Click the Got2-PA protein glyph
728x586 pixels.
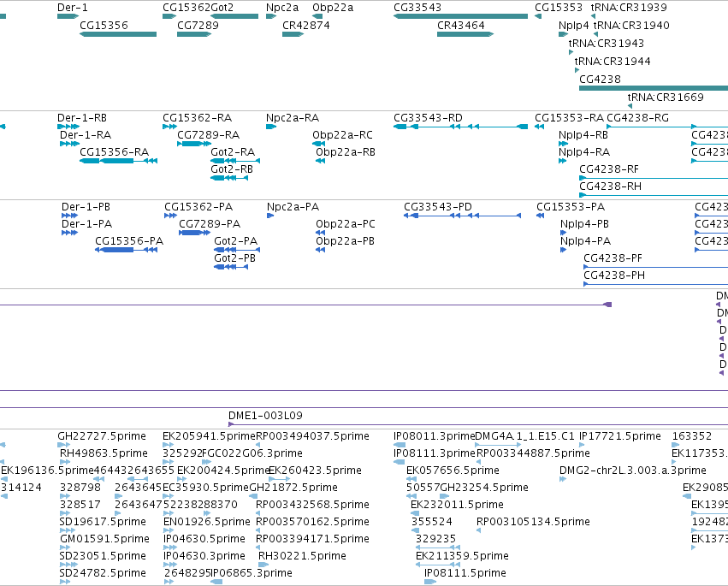coord(237,250)
